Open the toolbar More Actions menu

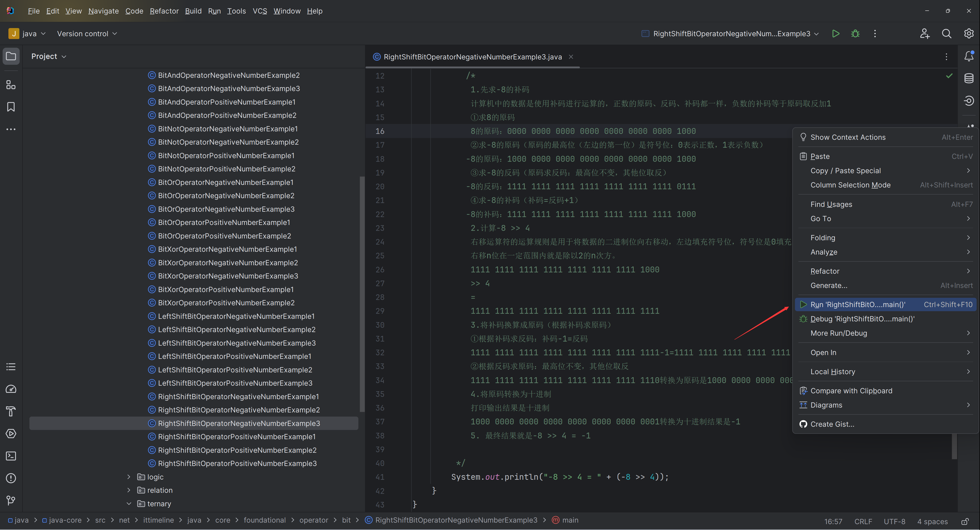coord(875,33)
